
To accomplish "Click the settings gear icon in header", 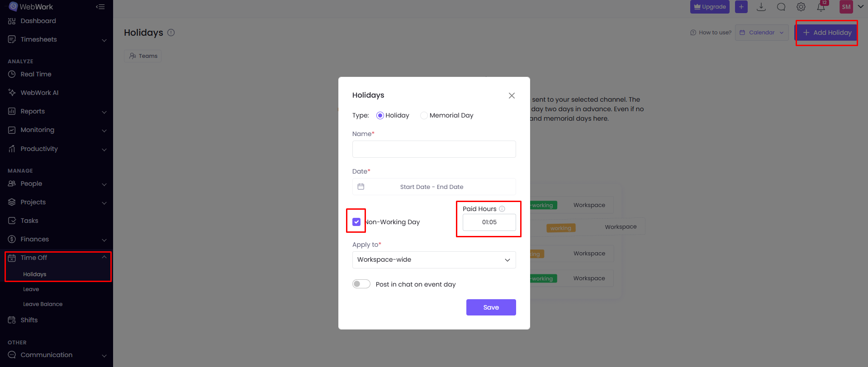I will pyautogui.click(x=801, y=7).
